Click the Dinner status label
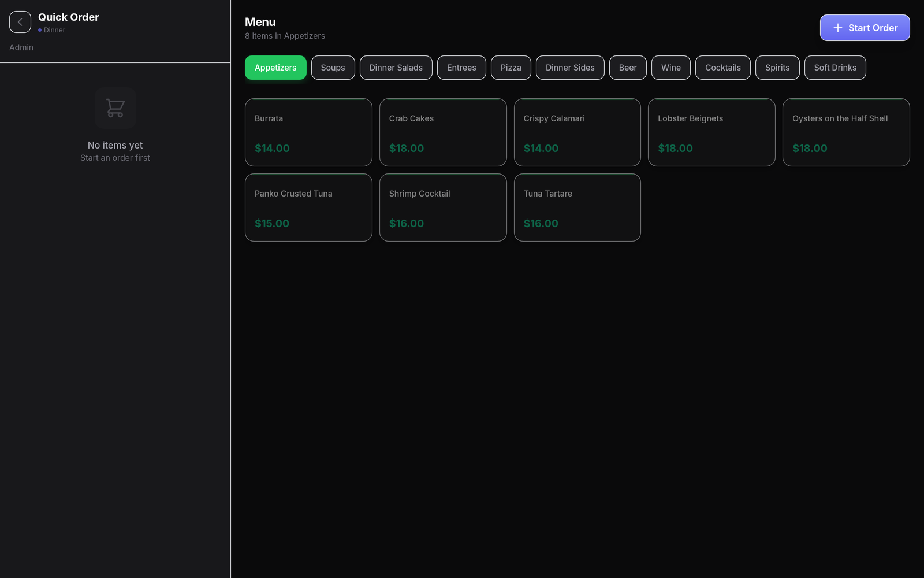924x578 pixels. point(54,30)
